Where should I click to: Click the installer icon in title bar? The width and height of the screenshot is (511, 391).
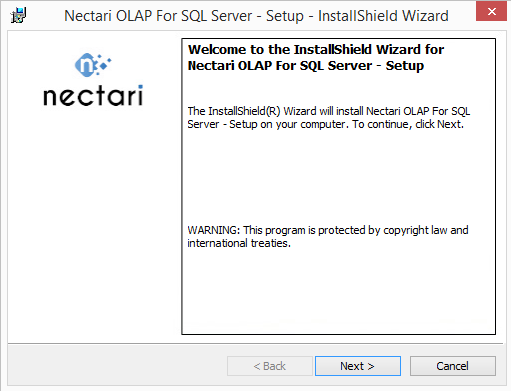(18, 15)
